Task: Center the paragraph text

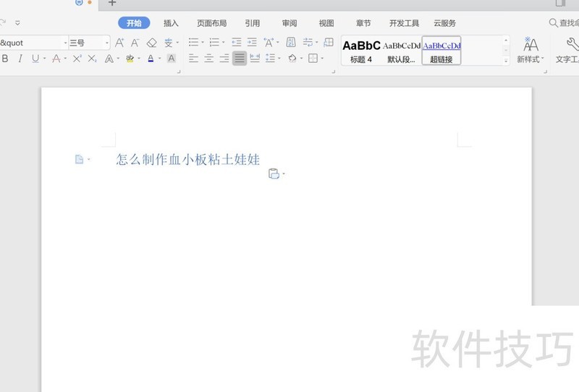Action: (x=208, y=59)
